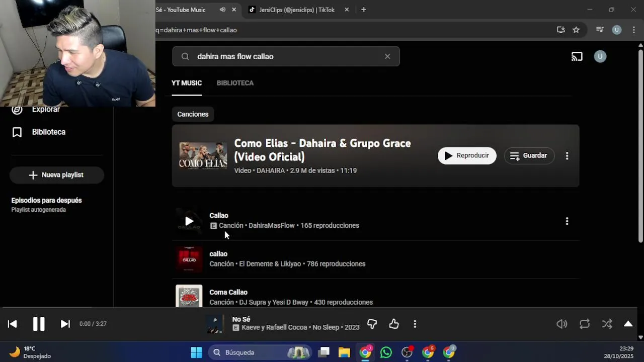Like the current song
Screen dimensions: 644x362
click(394, 324)
